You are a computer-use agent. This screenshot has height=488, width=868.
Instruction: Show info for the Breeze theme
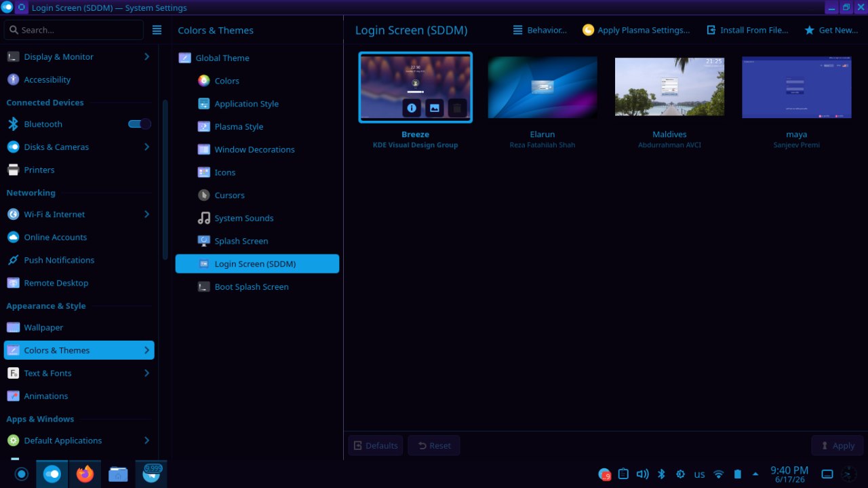(x=412, y=108)
